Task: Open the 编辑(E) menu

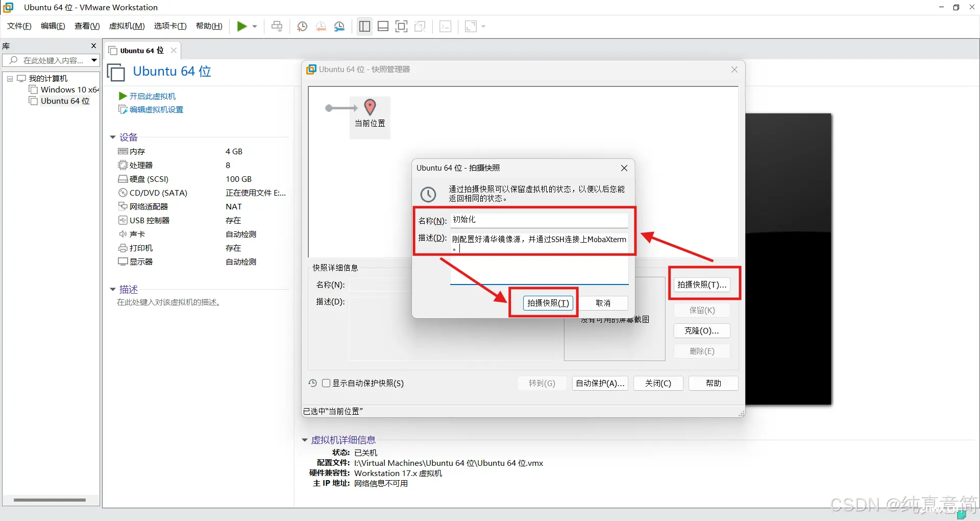Action: tap(53, 26)
